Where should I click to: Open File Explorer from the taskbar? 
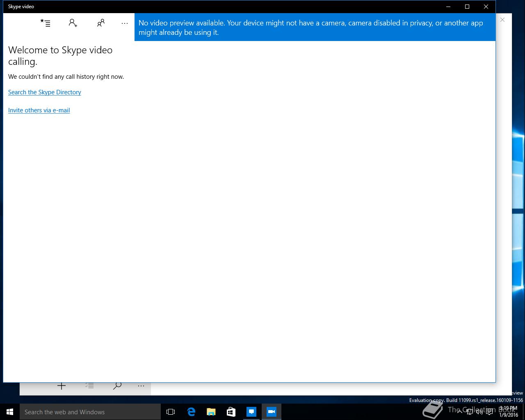click(x=211, y=412)
